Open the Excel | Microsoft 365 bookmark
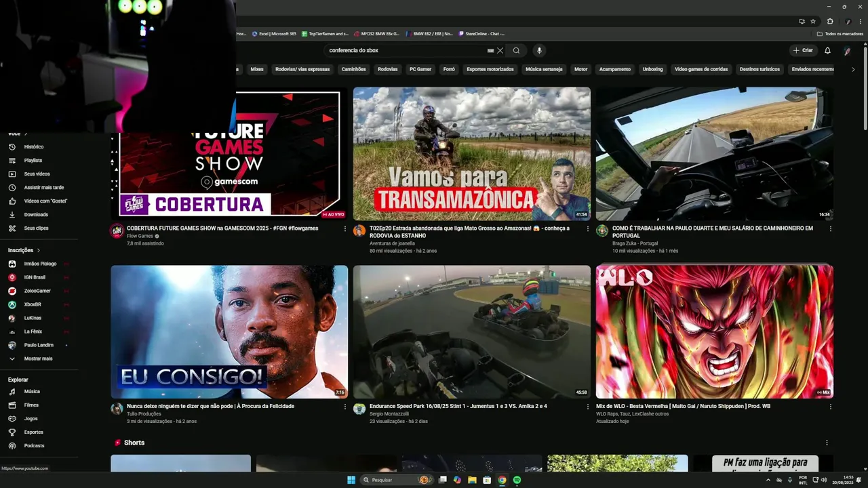 click(274, 33)
